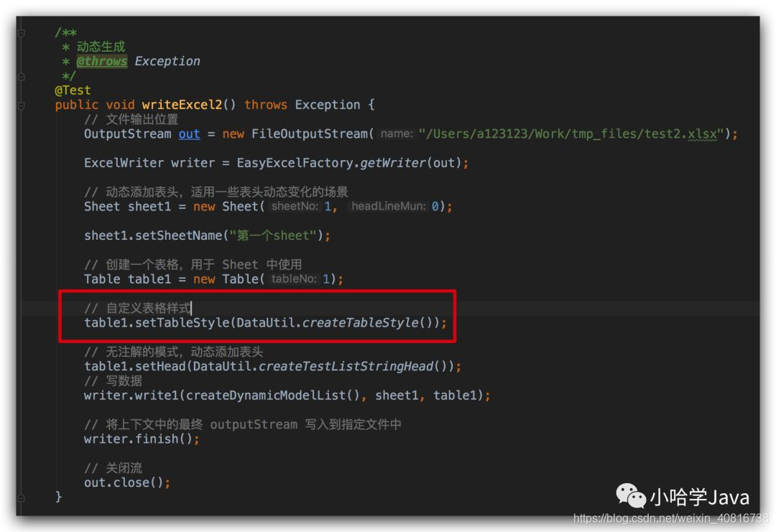Click the setHead method call

click(x=160, y=366)
